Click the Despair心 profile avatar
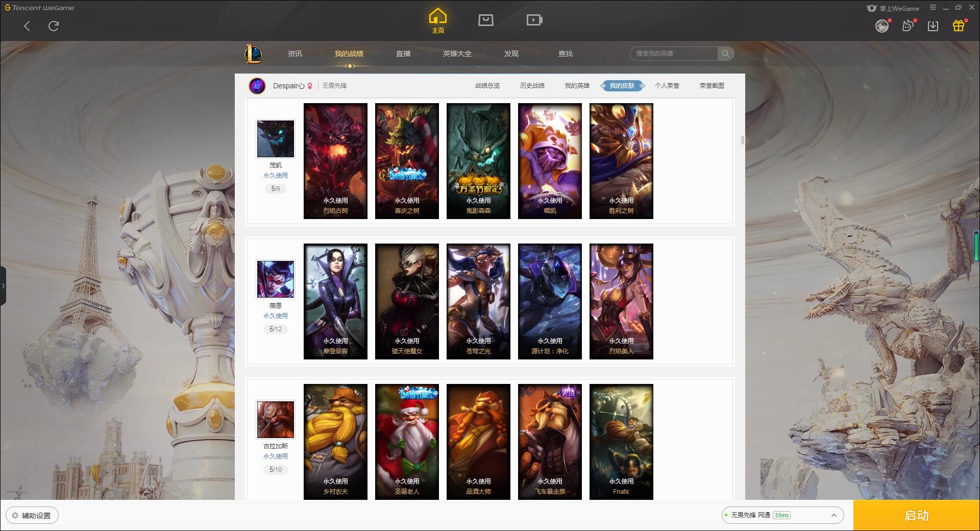Image resolution: width=980 pixels, height=531 pixels. pos(257,86)
